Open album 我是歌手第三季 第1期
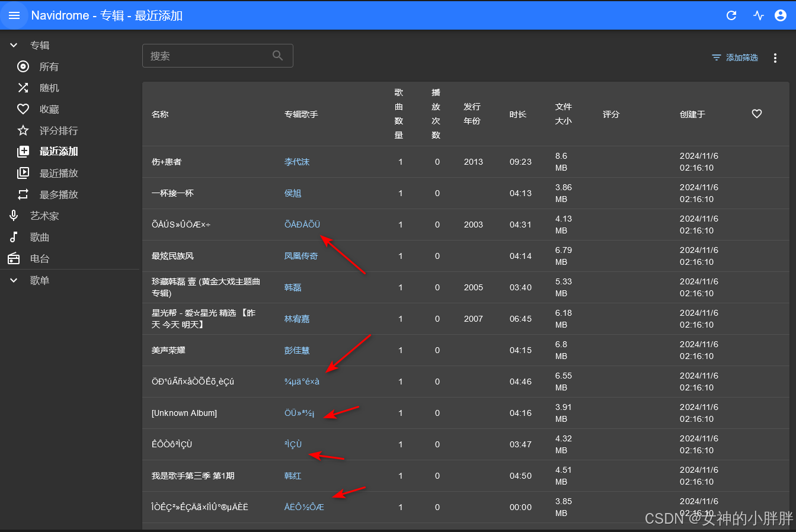The width and height of the screenshot is (796, 532). pyautogui.click(x=193, y=476)
